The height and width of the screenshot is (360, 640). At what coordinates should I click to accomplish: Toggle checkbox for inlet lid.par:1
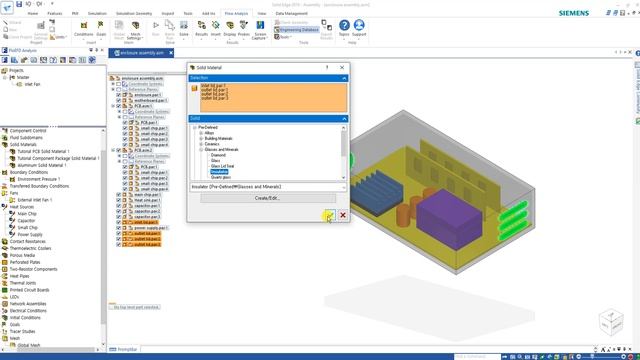[x=119, y=222]
